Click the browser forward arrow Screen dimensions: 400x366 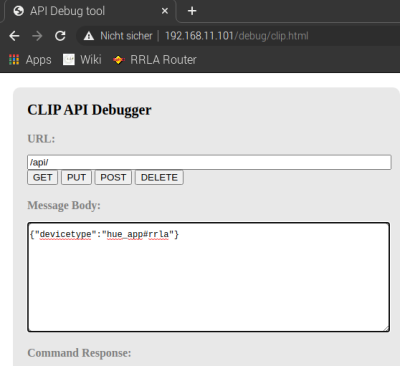(37, 36)
